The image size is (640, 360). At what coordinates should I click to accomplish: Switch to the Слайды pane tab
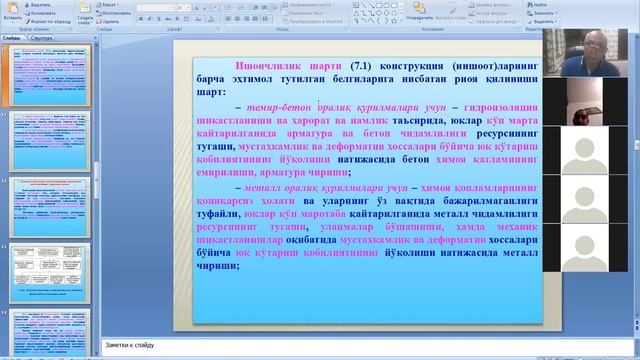point(11,38)
